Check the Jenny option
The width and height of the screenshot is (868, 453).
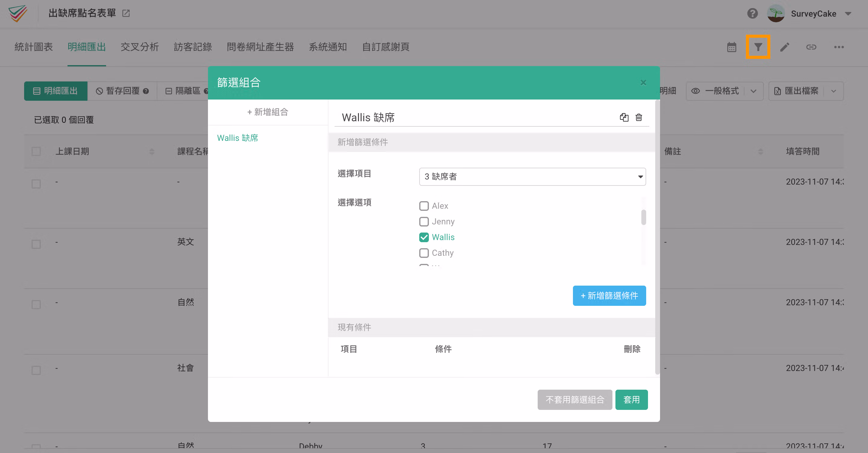(x=424, y=222)
